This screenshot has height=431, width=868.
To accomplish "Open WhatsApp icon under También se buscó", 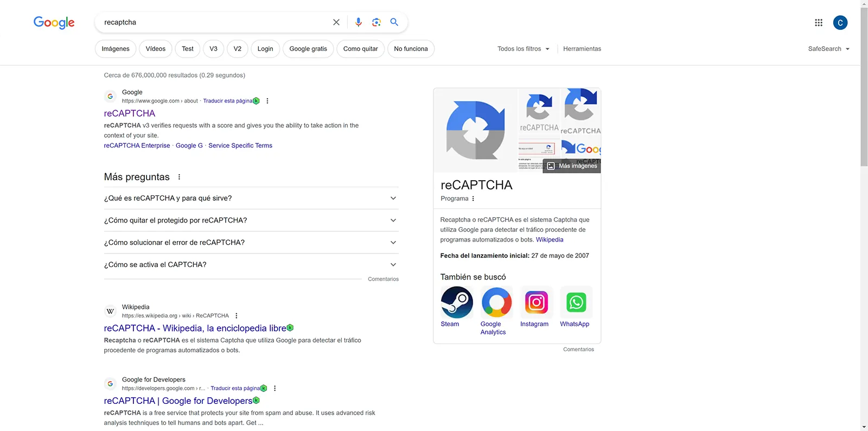I will click(x=576, y=302).
